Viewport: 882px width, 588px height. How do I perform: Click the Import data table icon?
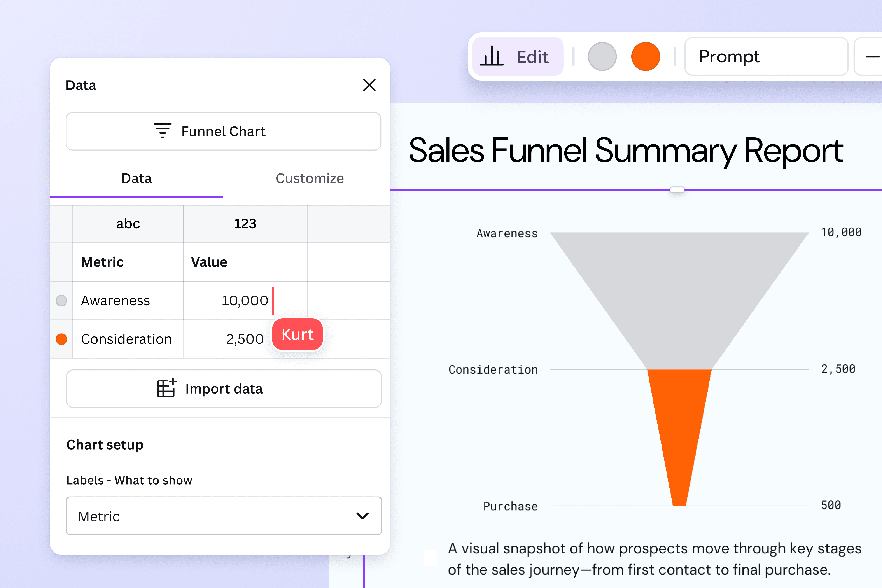pos(166,388)
